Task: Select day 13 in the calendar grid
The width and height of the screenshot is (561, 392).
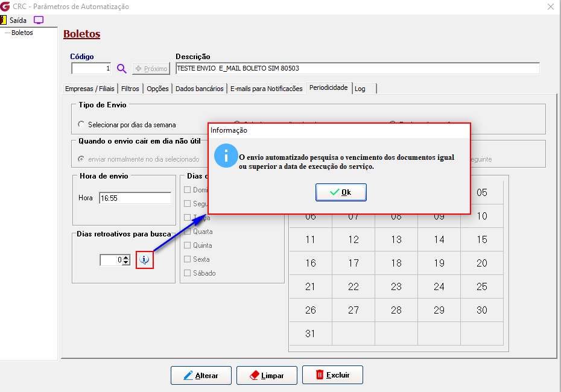Action: pos(396,239)
